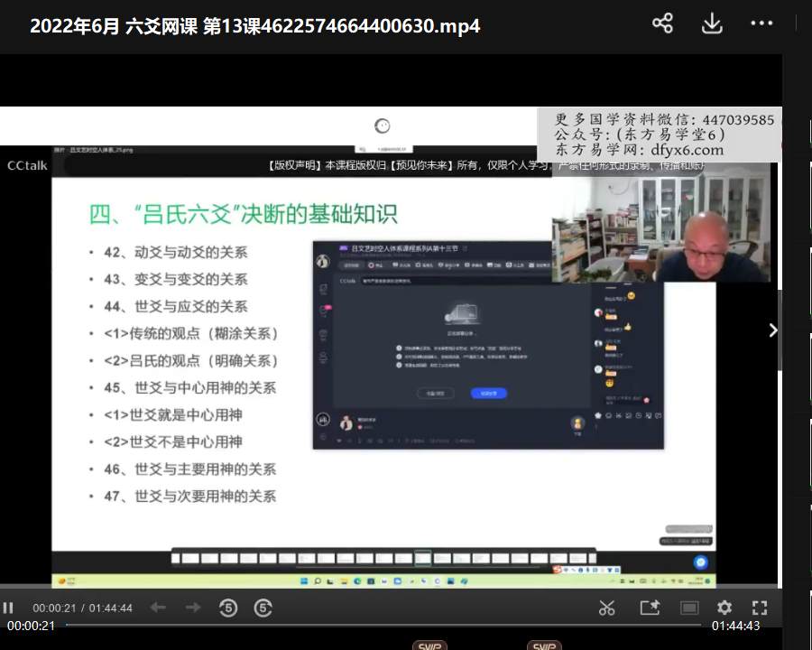Expand the side panel chevron on right

(772, 330)
